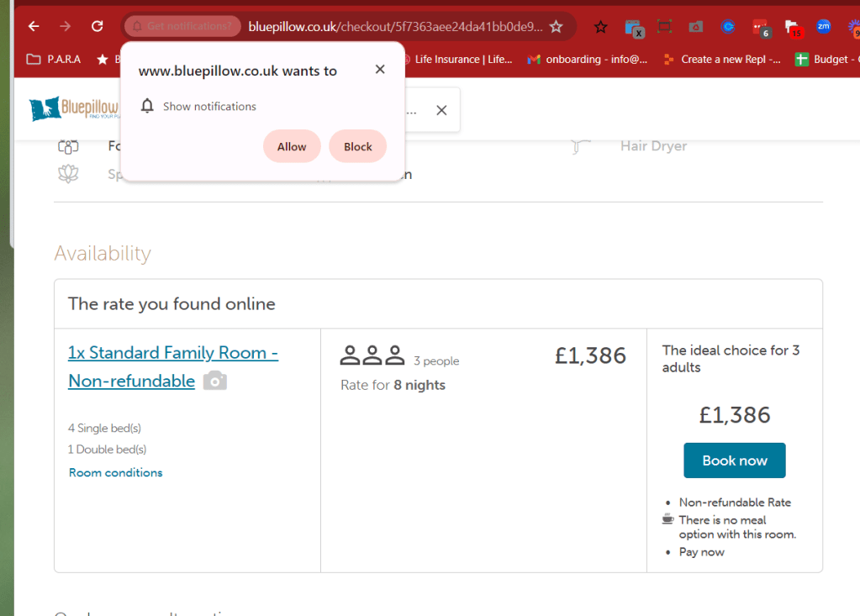The image size is (860, 616).
Task: Open the red extension with badge 6
Action: click(x=762, y=28)
